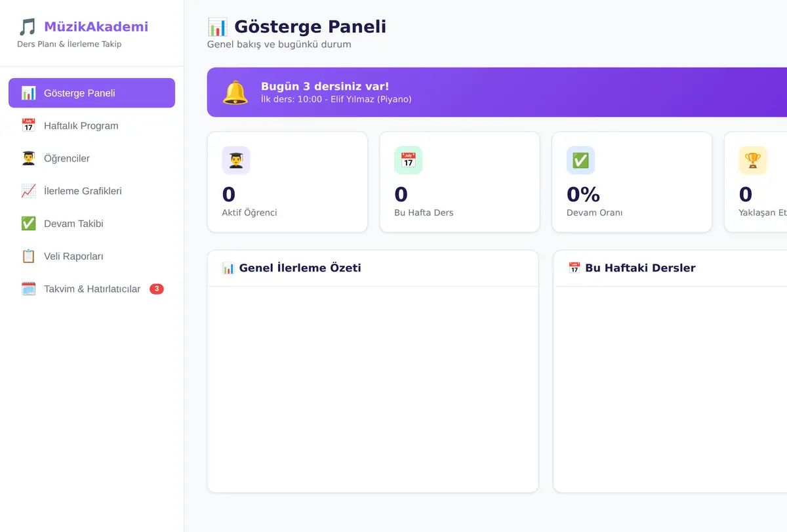The image size is (787, 532).
Task: Click the MüzikAkademi brand name
Action: [x=96, y=27]
